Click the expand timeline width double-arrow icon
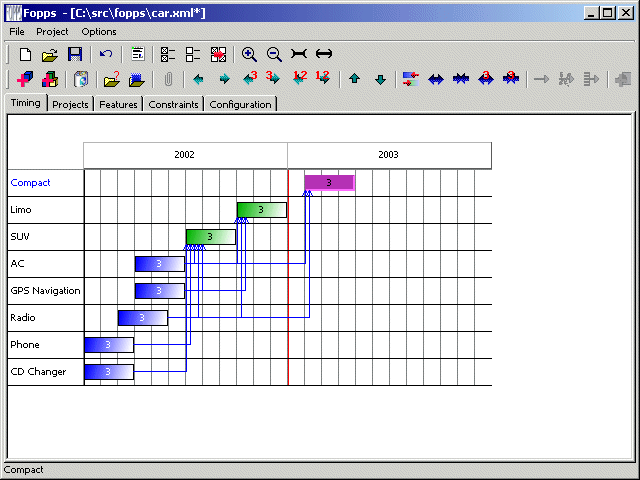This screenshot has width=640, height=480. [324, 54]
